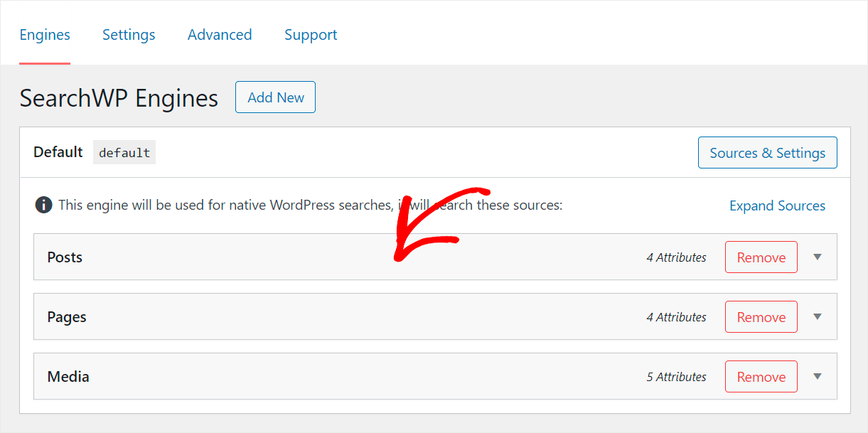Select the Posts source row title

pyautogui.click(x=65, y=257)
